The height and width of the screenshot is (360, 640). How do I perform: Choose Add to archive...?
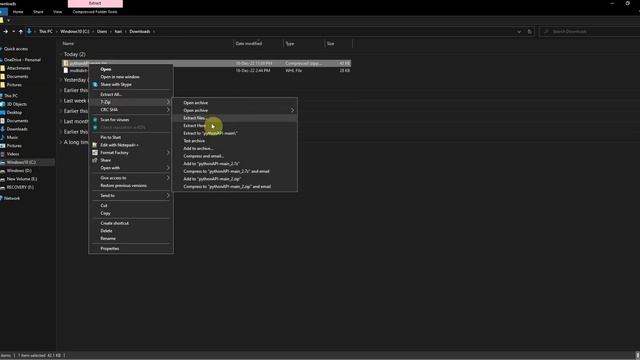tap(235, 148)
